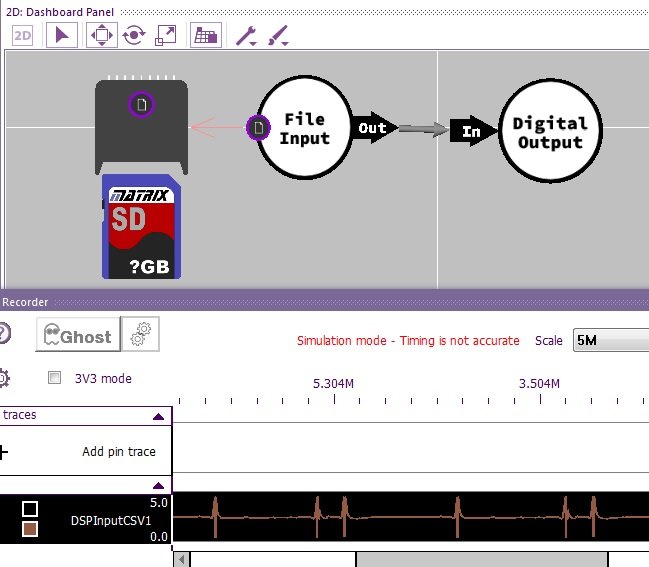This screenshot has width=649, height=567.
Task: Select the File Input node
Action: pos(304,129)
